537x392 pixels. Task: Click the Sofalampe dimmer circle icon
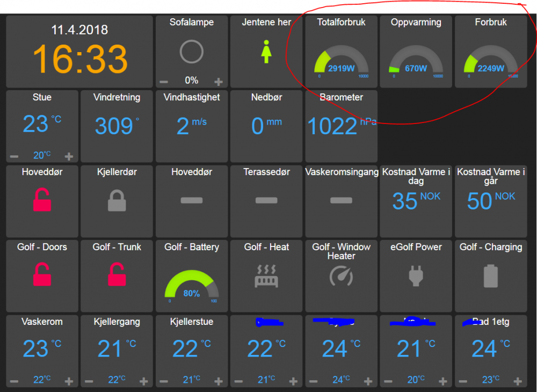[192, 51]
